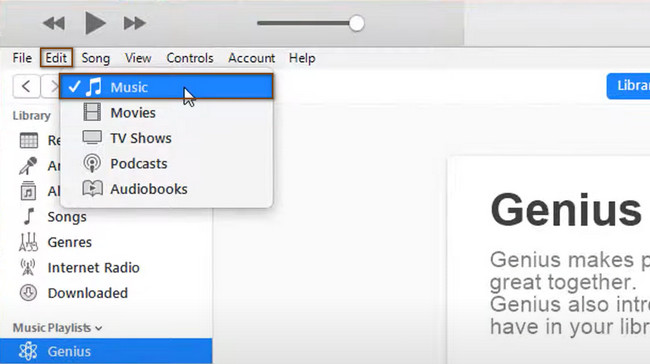650x364 pixels.
Task: Click the Genius atom icon
Action: pyautogui.click(x=28, y=351)
